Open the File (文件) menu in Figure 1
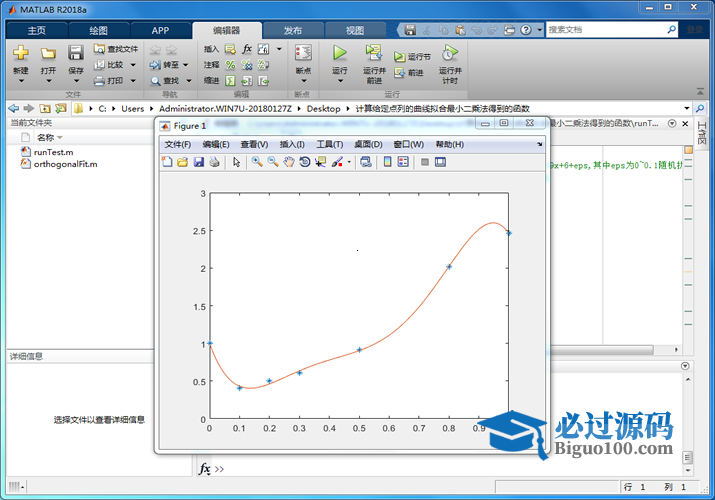 (178, 144)
